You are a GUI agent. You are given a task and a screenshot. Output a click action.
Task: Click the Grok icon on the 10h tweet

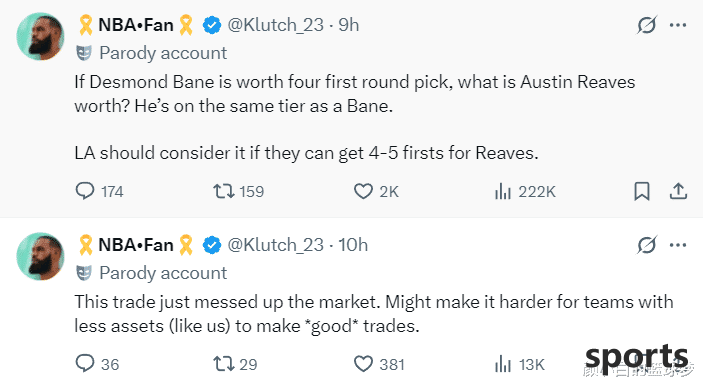(x=647, y=245)
